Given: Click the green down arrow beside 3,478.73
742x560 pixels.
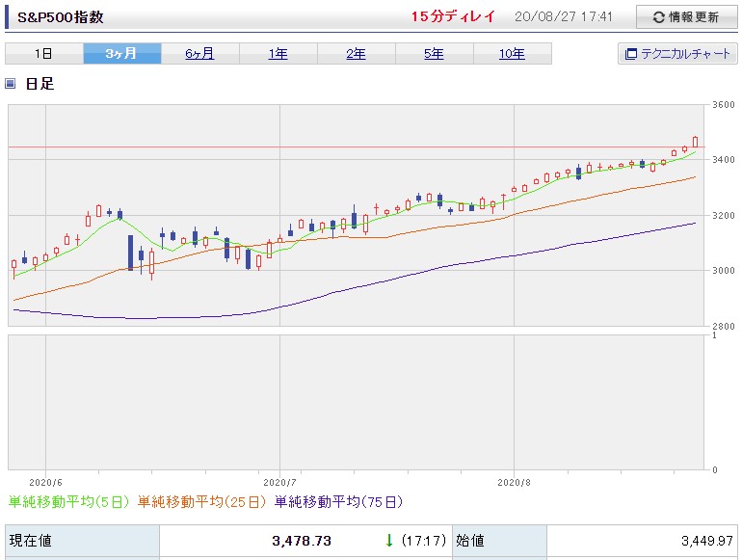Looking at the screenshot, I should [389, 541].
